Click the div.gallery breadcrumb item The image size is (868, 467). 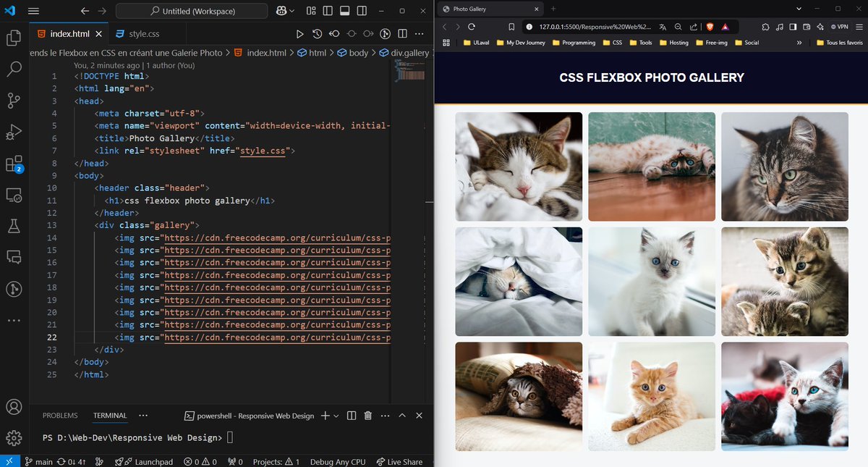404,53
